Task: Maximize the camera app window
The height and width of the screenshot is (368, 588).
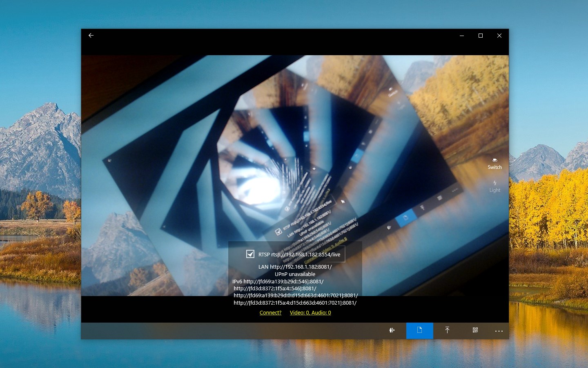Action: pyautogui.click(x=480, y=36)
